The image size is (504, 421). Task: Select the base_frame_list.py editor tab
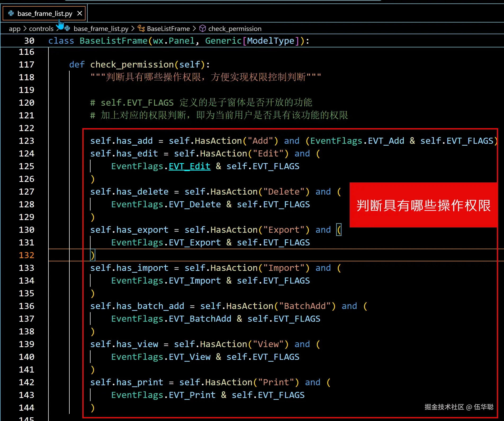point(44,14)
